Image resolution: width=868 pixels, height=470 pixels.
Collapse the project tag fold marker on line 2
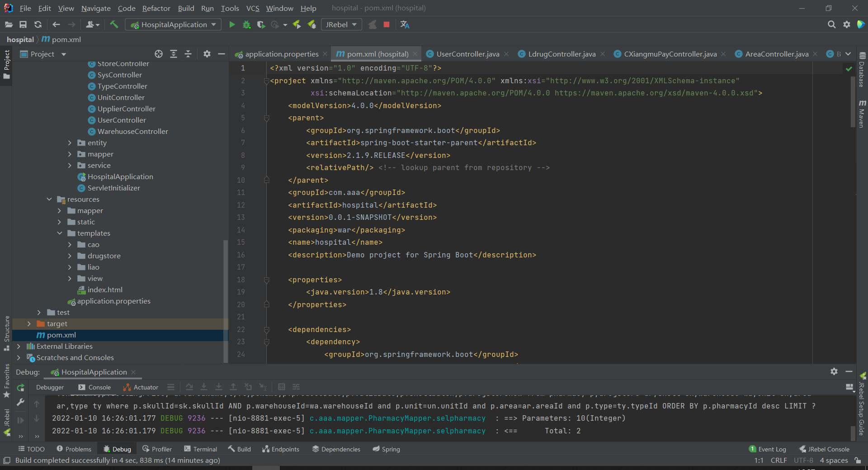[x=267, y=81]
